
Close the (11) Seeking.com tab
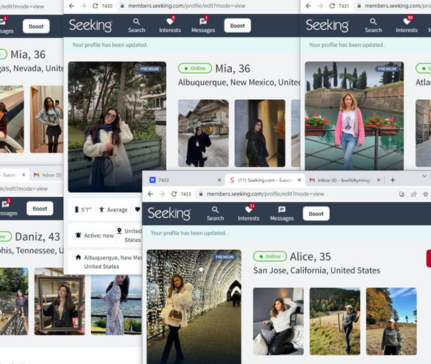point(299,180)
